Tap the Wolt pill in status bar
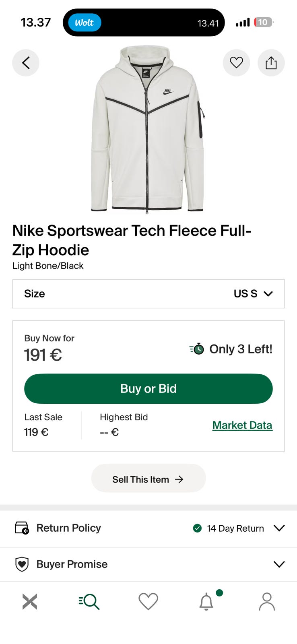Viewport: 297px width, 644px height. pyautogui.click(x=85, y=23)
